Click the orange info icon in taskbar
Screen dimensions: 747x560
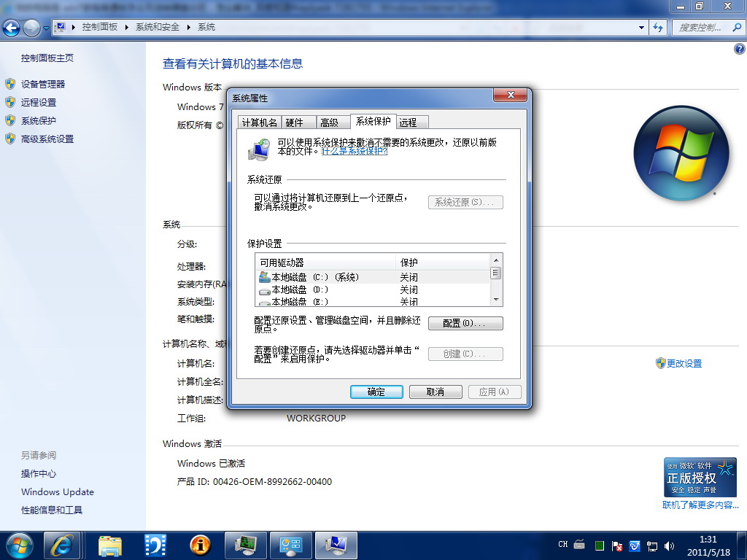point(199,545)
